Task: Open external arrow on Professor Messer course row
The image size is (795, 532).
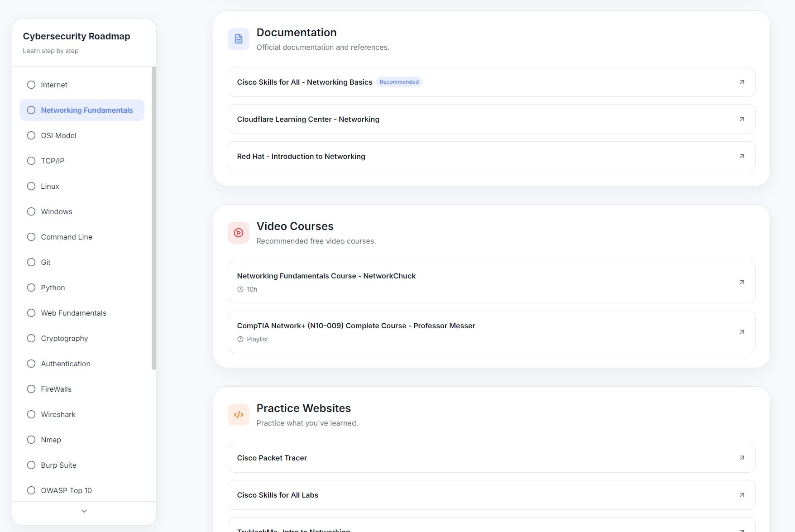Action: (742, 332)
